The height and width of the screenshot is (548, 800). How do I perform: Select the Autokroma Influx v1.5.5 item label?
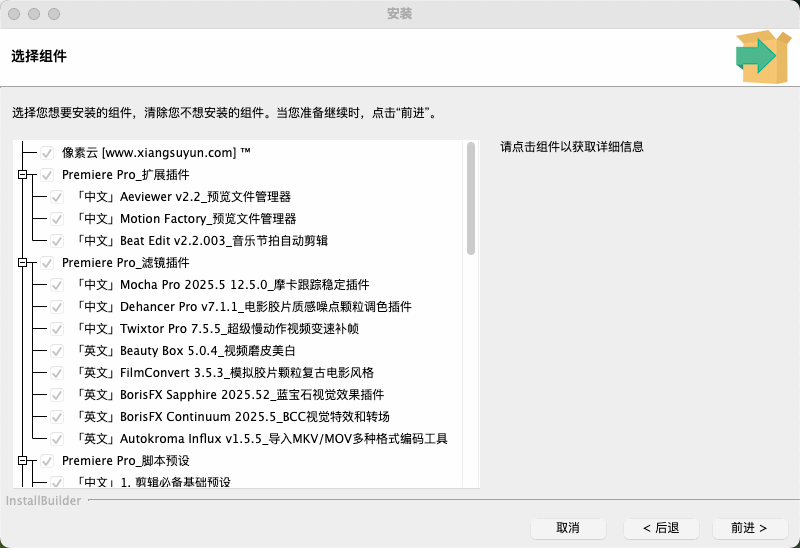[x=260, y=439]
